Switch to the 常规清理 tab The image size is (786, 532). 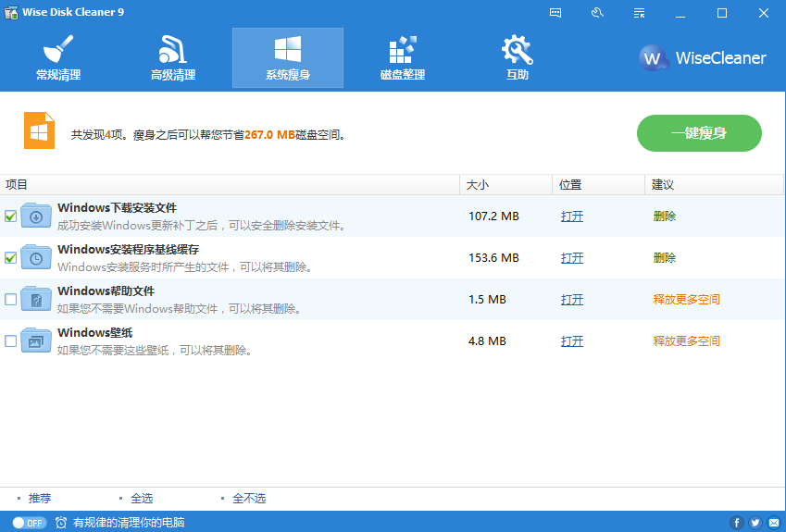(58, 57)
